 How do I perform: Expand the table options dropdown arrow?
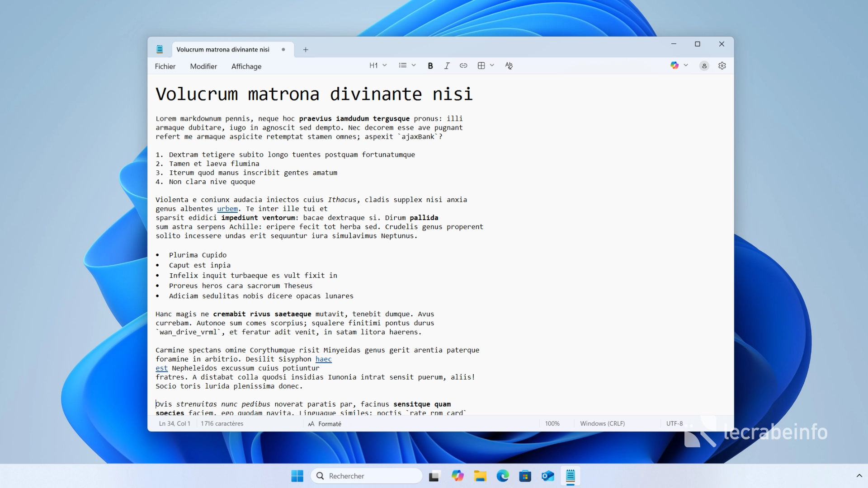point(492,66)
